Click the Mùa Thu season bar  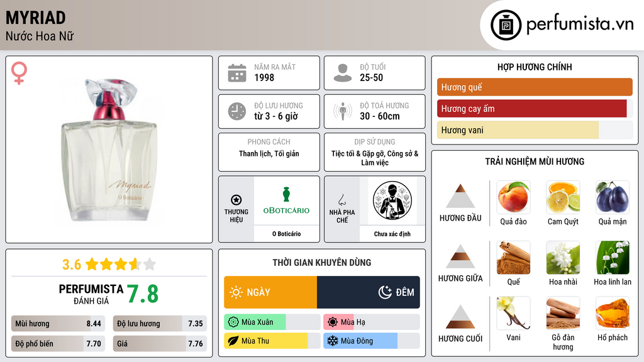point(272,341)
